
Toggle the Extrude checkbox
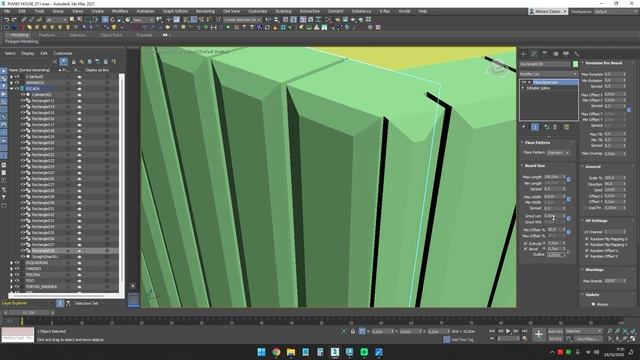tap(525, 243)
